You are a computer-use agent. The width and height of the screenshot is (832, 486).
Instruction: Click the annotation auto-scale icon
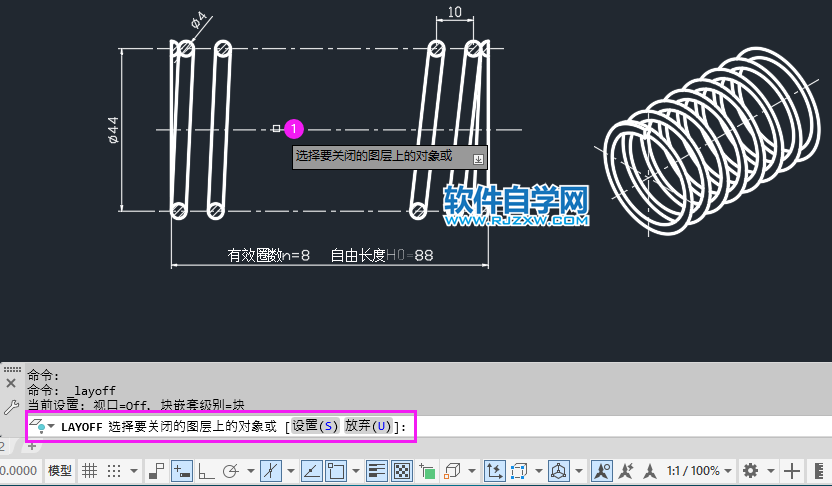[x=626, y=471]
